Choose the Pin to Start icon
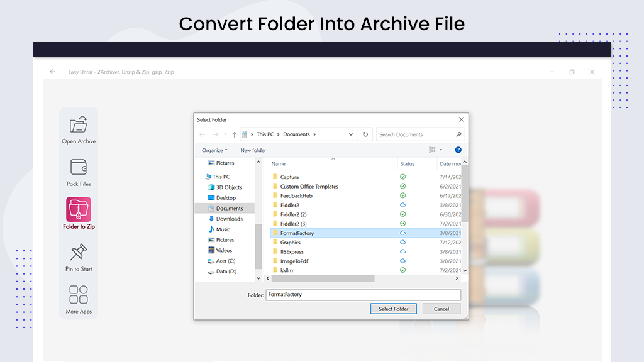Image resolution: width=644 pixels, height=362 pixels. click(79, 253)
